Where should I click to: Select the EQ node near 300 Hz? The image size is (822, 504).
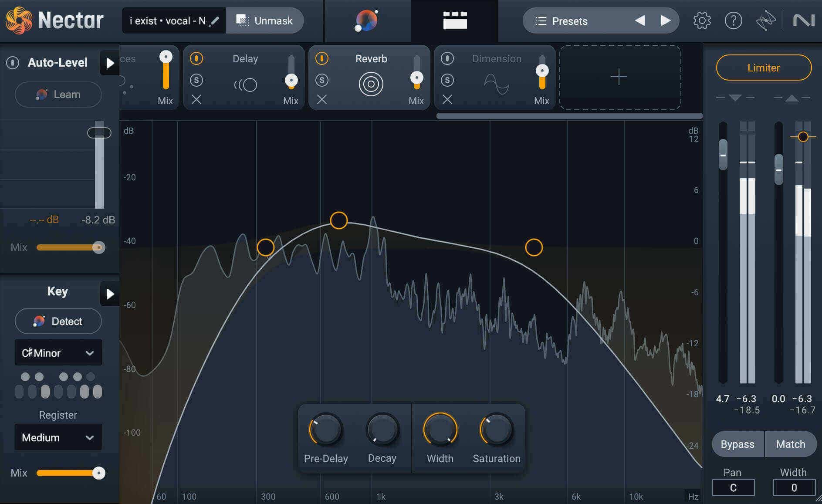pos(266,247)
